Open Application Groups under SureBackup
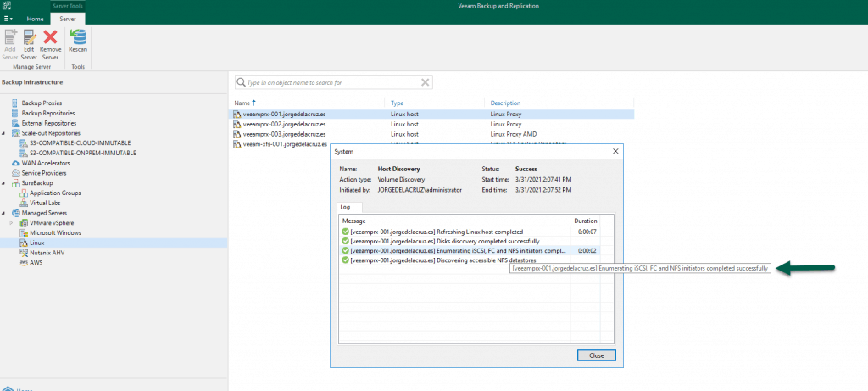The image size is (868, 391). coord(55,193)
